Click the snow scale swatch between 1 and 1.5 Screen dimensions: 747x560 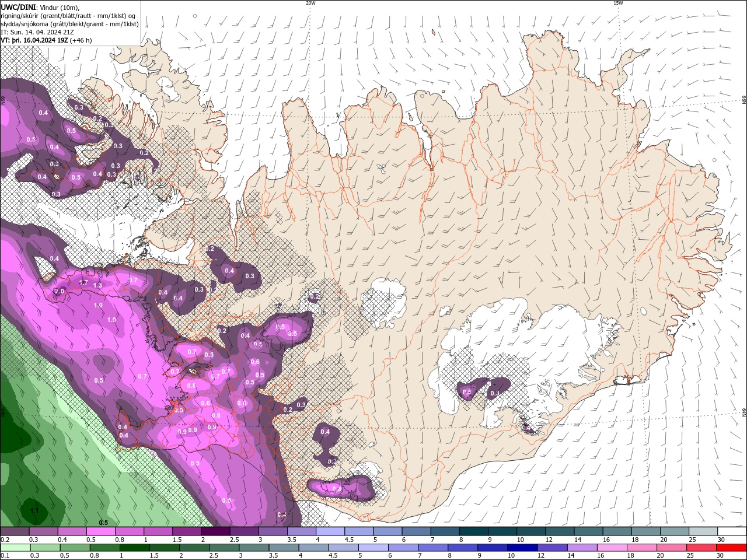(x=158, y=531)
